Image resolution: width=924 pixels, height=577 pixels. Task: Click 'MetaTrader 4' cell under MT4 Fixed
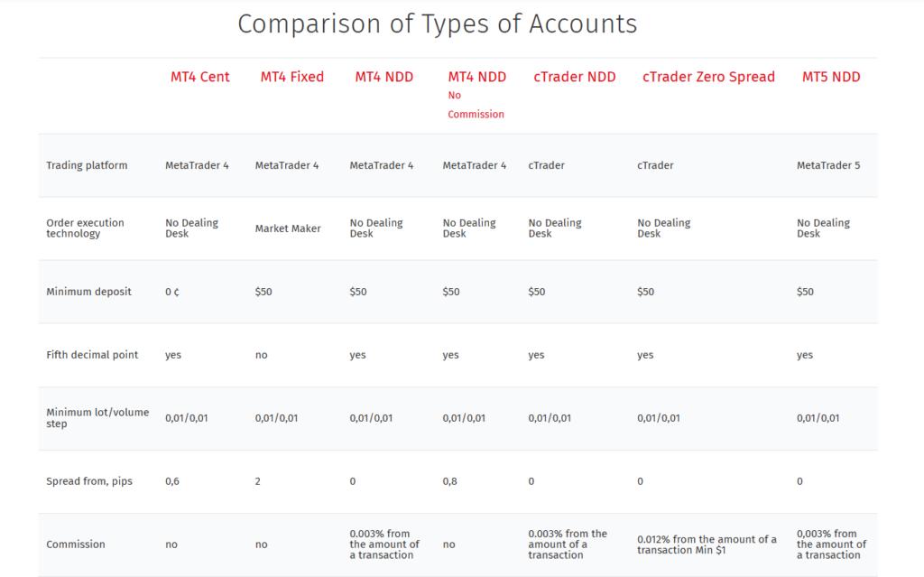pos(286,165)
